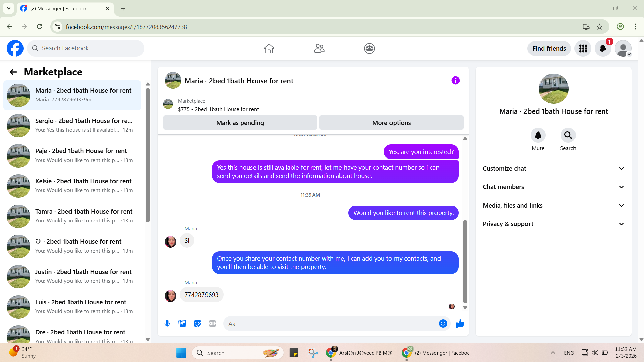Screen dimensions: 644x362
Task: Open the Windows Start button
Action: tap(181, 353)
